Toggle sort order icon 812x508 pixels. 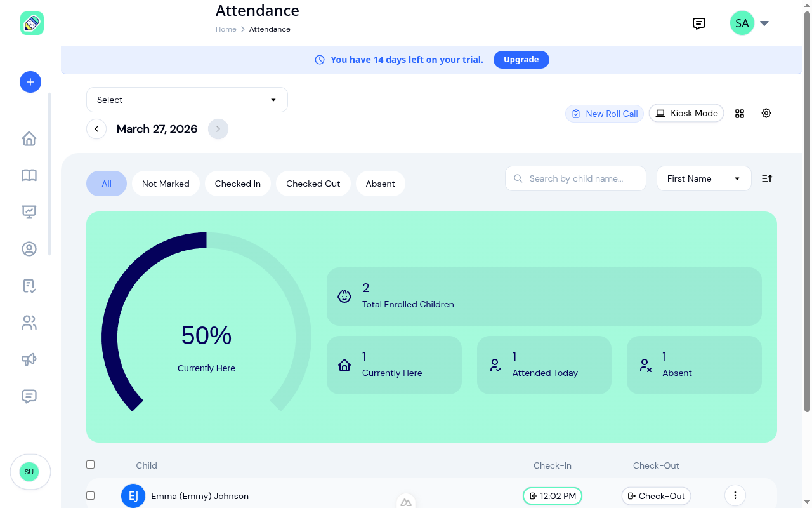coord(767,178)
